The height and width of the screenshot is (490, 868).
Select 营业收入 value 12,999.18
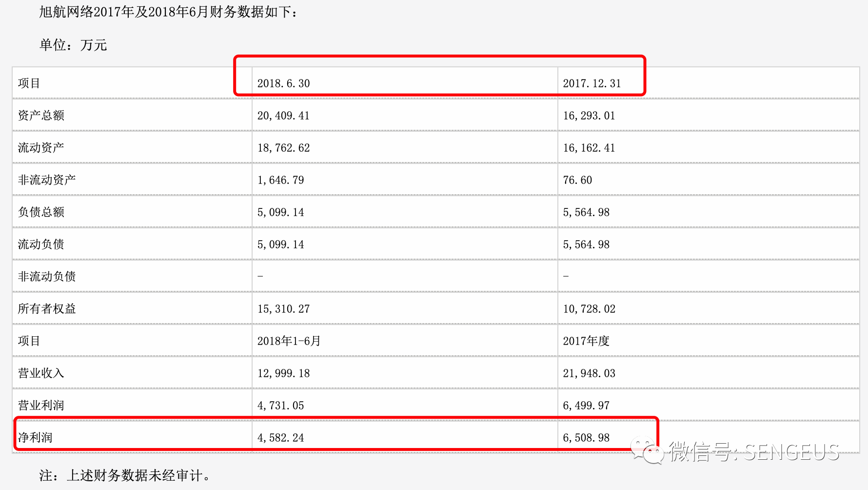tap(283, 373)
